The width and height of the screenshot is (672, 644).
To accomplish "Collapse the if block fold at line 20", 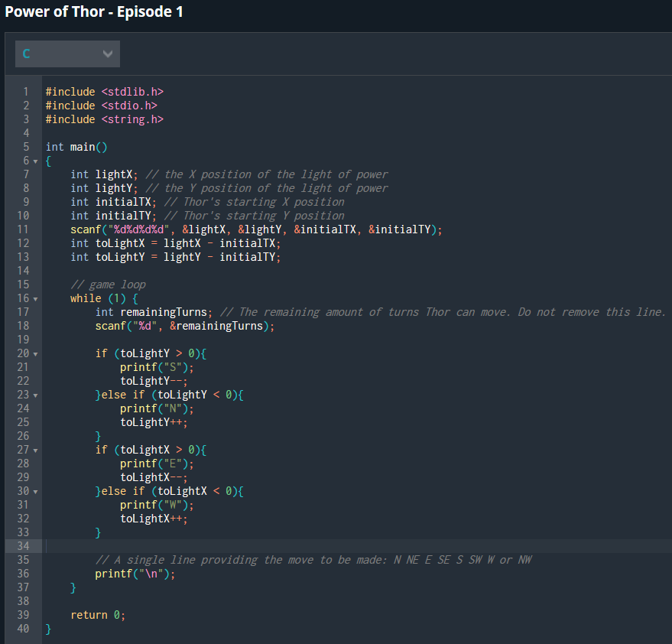I will click(x=34, y=353).
